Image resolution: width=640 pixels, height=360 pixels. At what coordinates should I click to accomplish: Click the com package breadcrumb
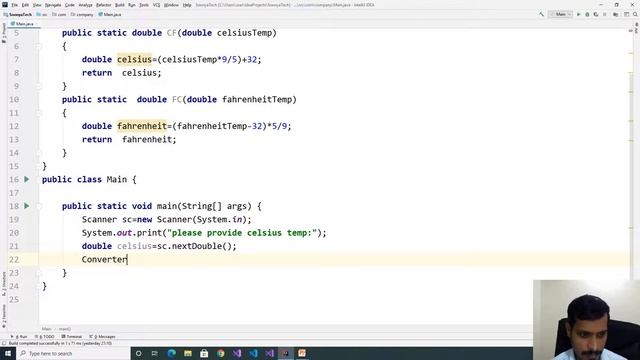tap(60, 14)
